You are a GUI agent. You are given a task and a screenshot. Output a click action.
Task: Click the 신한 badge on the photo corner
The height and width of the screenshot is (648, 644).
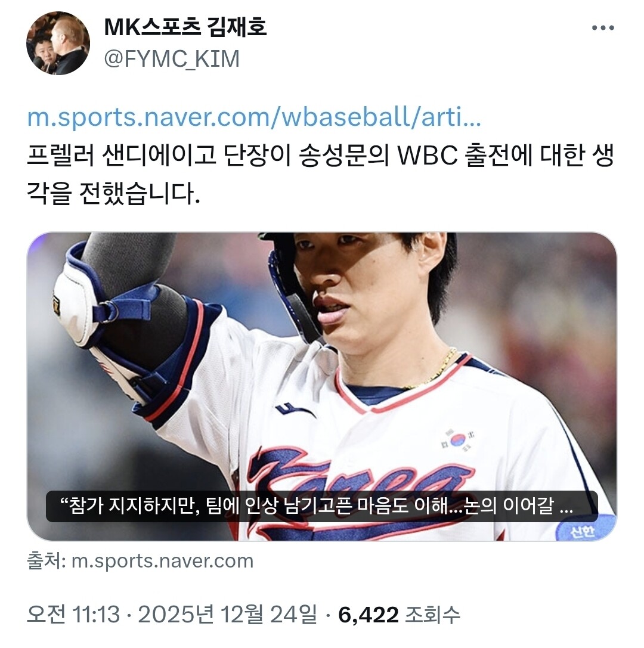pyautogui.click(x=584, y=530)
